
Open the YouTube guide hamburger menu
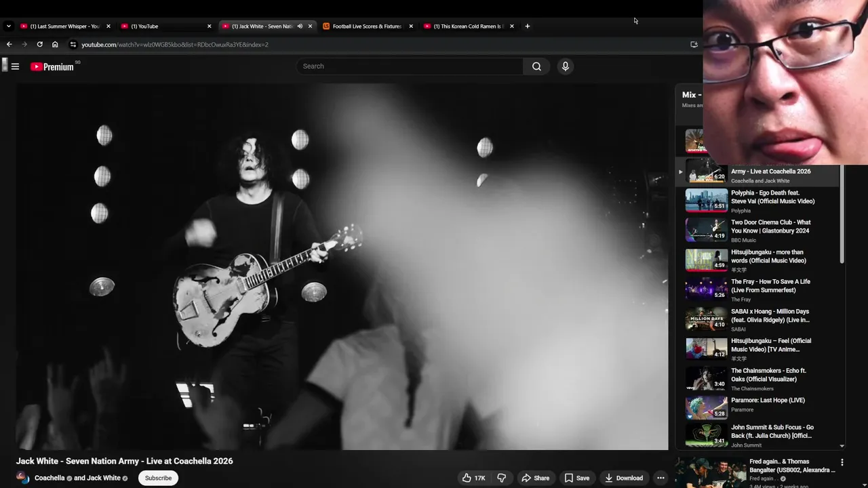(x=15, y=66)
